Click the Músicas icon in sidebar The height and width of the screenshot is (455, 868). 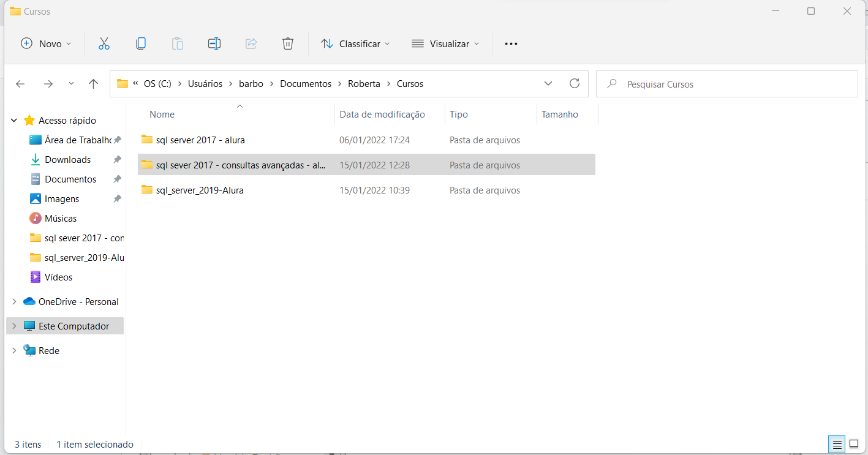point(36,218)
